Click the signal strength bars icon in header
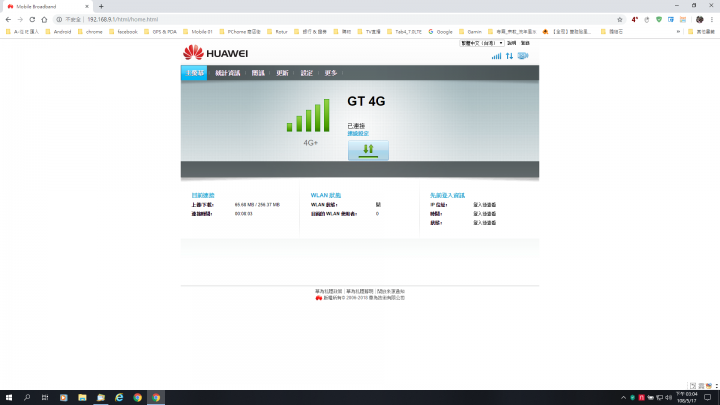 click(x=496, y=56)
